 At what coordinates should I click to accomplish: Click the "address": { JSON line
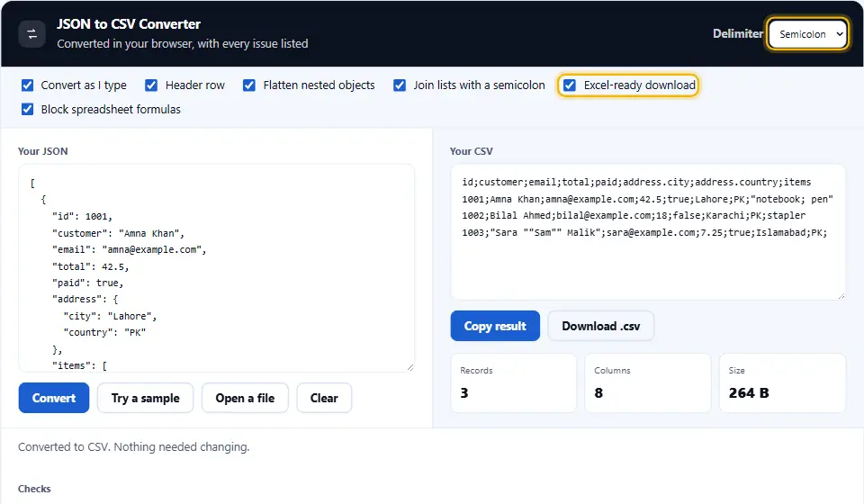[85, 299]
